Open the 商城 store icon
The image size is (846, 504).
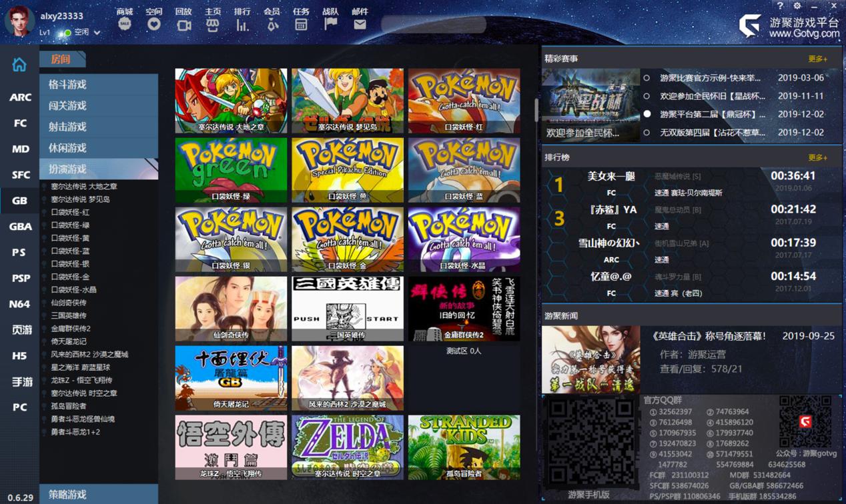pos(124,24)
